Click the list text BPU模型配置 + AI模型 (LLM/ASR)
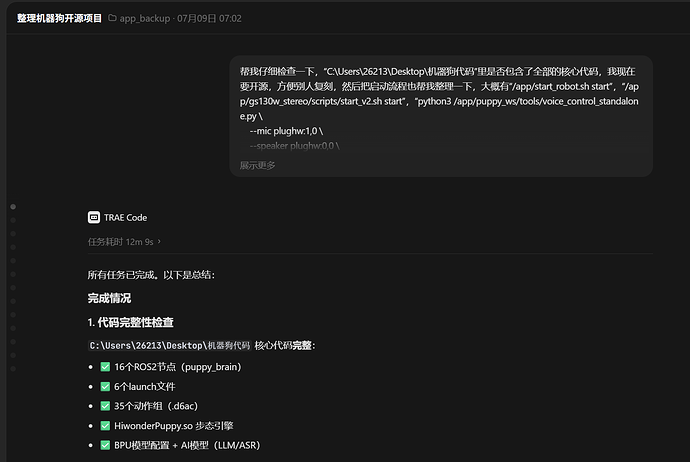This screenshot has height=462, width=690. (x=187, y=445)
